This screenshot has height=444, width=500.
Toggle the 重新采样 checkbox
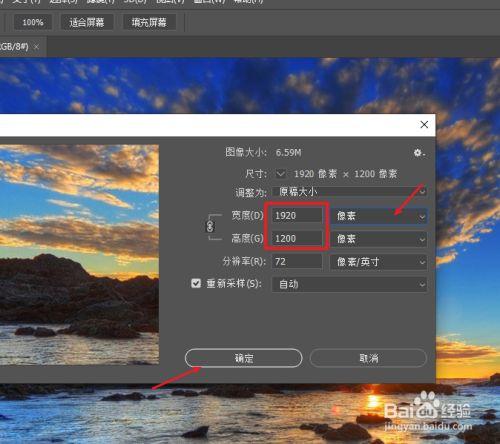(x=196, y=284)
